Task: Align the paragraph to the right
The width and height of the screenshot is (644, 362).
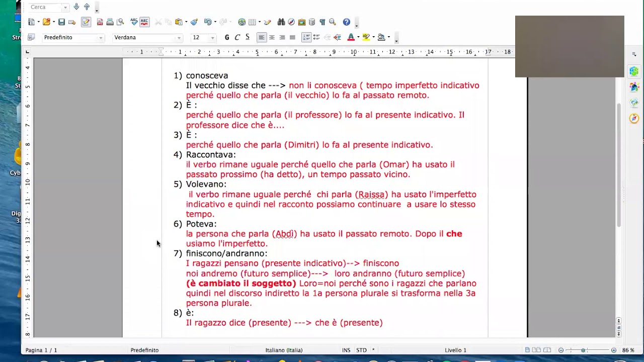Action: [282, 37]
